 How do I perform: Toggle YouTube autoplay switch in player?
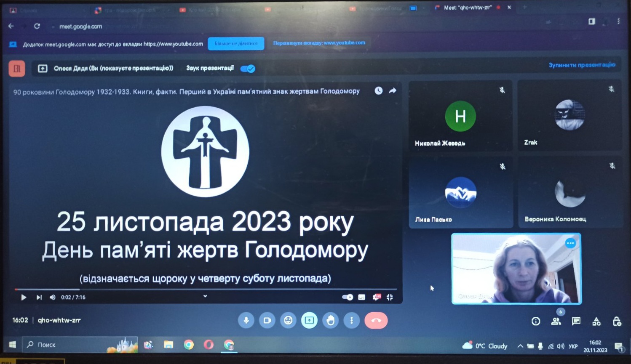(x=348, y=297)
